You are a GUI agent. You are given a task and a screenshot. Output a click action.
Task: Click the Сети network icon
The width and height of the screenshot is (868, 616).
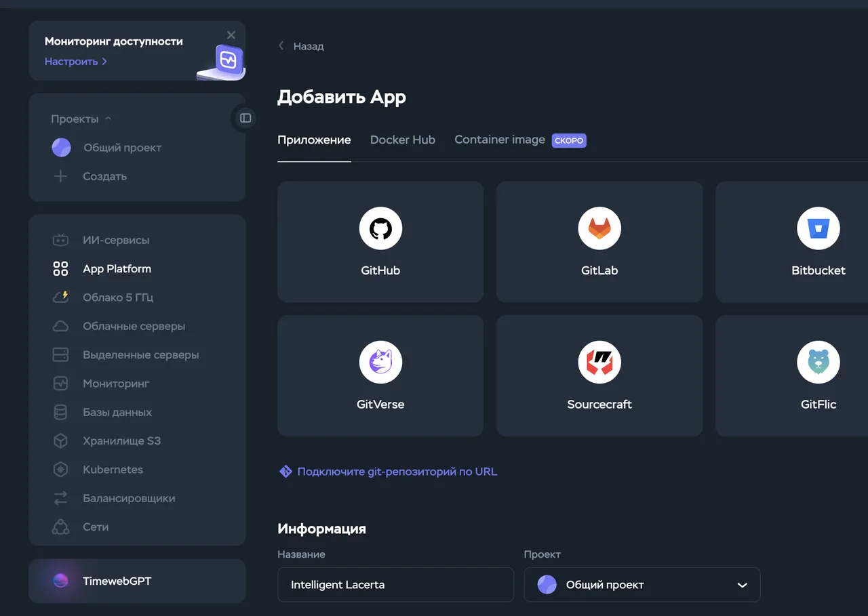(60, 527)
